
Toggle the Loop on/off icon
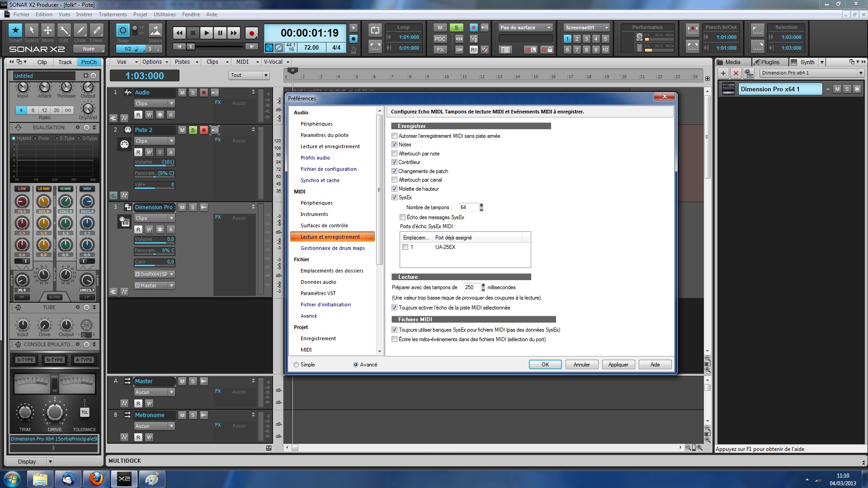(375, 30)
